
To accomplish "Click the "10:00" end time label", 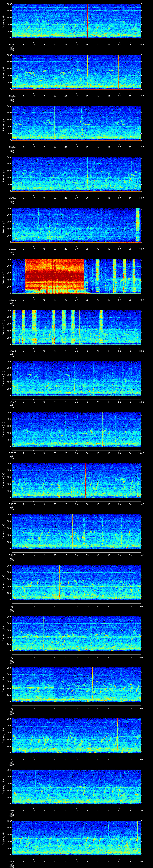I will click(141, 453).
